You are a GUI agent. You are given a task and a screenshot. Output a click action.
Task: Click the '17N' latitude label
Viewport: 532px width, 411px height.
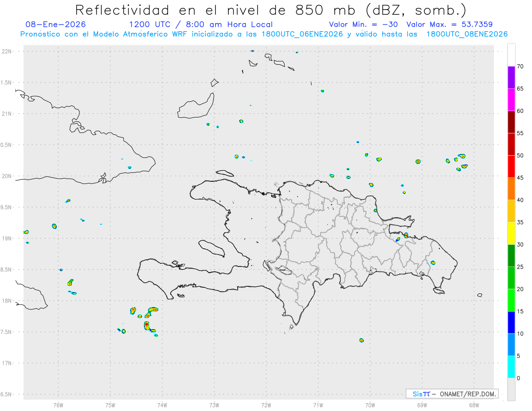[7, 363]
